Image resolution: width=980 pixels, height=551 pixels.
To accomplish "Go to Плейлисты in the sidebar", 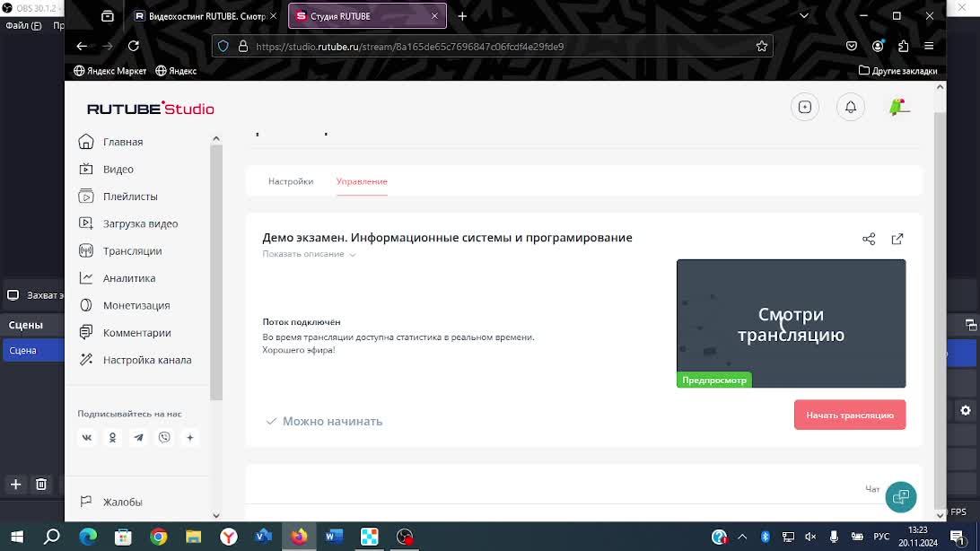I will (130, 197).
